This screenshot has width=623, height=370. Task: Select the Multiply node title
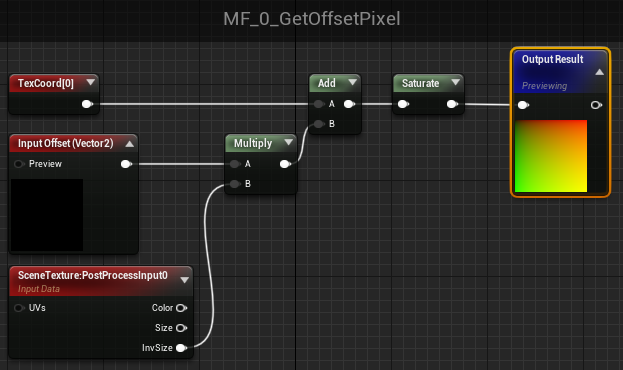pos(253,143)
